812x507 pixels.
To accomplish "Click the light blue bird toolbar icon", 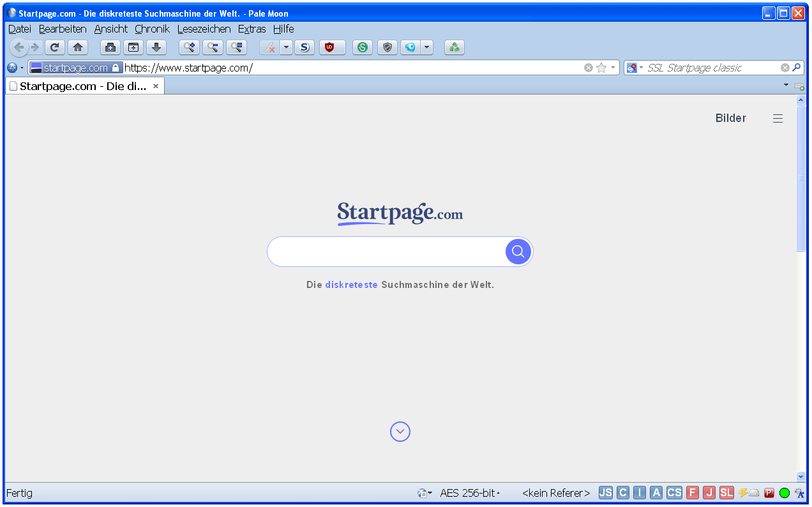I will click(410, 47).
